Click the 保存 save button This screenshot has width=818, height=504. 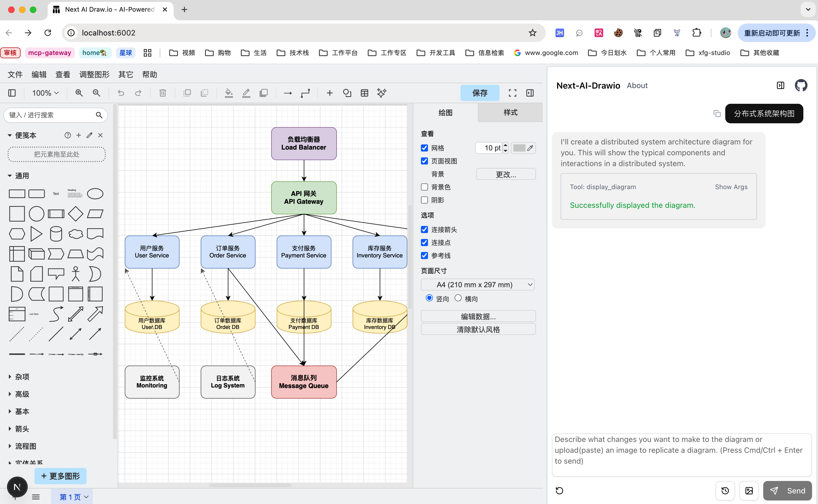pyautogui.click(x=480, y=93)
